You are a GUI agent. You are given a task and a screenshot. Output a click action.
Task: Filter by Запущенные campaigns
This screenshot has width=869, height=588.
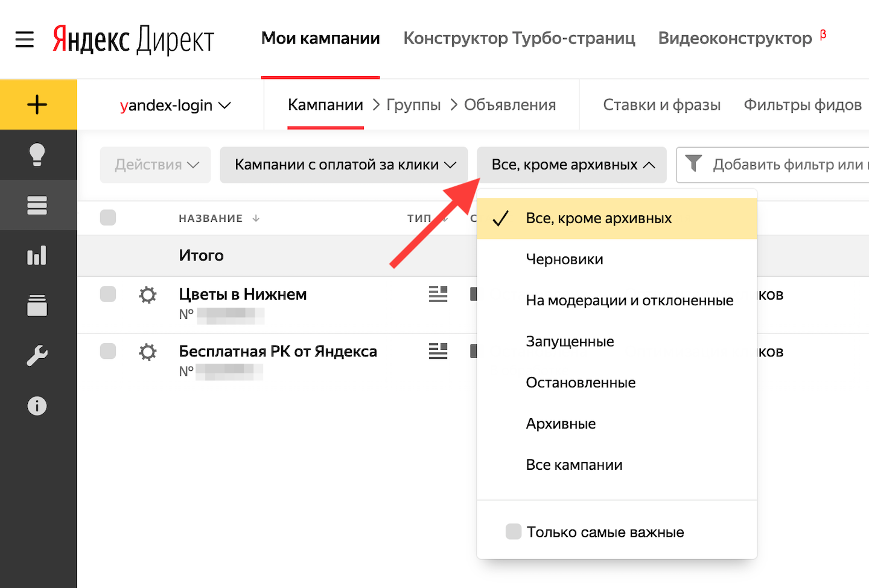point(617,341)
